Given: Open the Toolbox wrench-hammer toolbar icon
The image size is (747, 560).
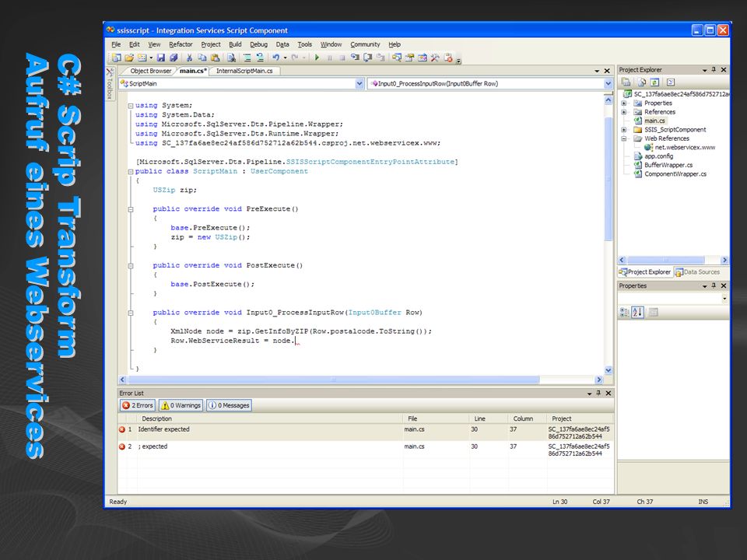Looking at the screenshot, I should pyautogui.click(x=435, y=58).
